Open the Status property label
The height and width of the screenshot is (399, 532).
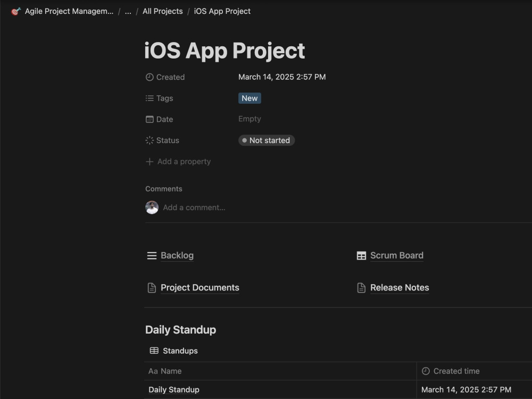coord(168,140)
